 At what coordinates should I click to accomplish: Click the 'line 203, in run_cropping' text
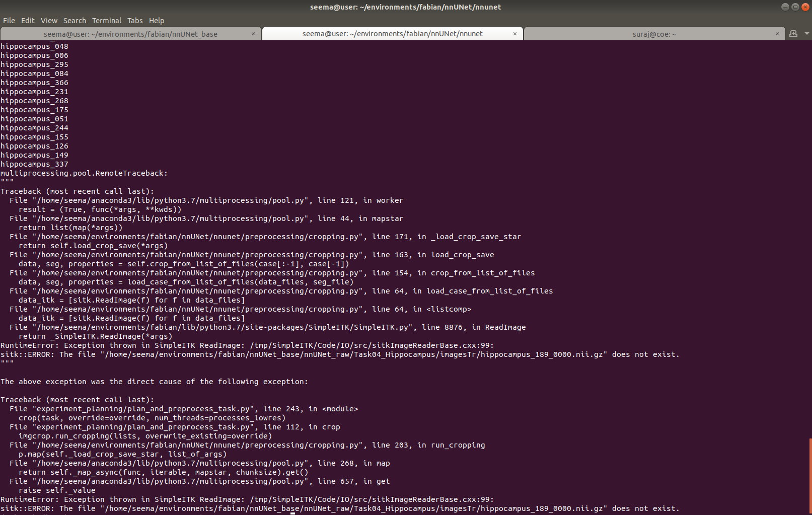428,445
